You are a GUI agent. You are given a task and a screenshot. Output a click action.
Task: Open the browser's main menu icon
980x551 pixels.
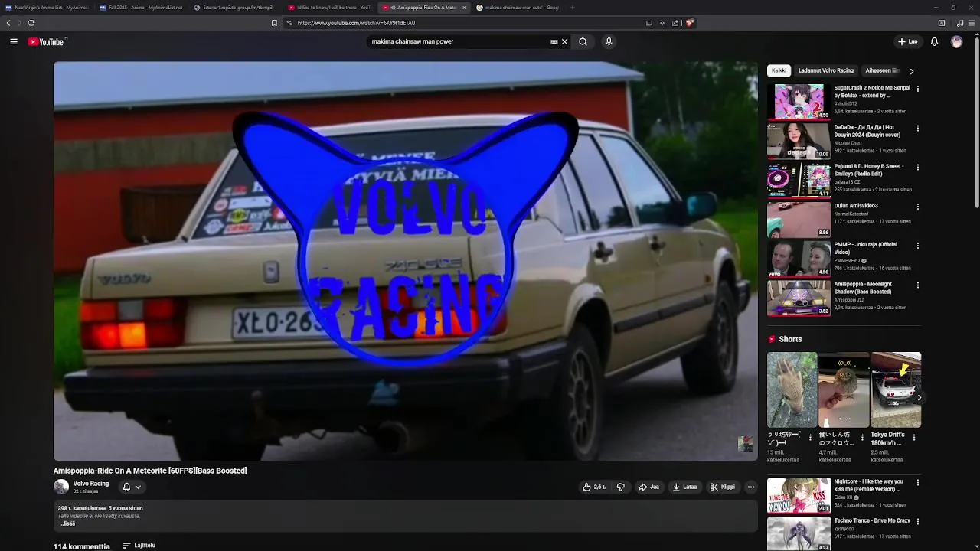pos(972,23)
